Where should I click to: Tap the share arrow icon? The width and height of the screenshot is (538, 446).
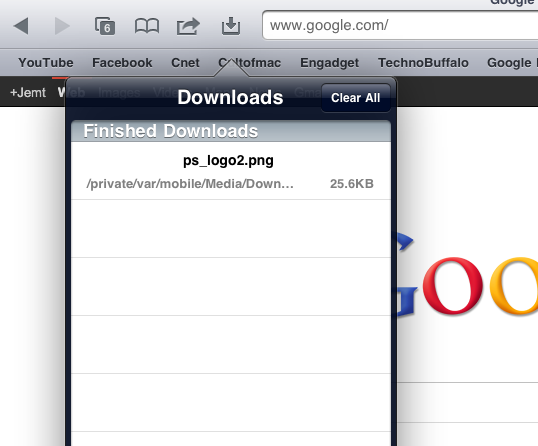point(188,26)
